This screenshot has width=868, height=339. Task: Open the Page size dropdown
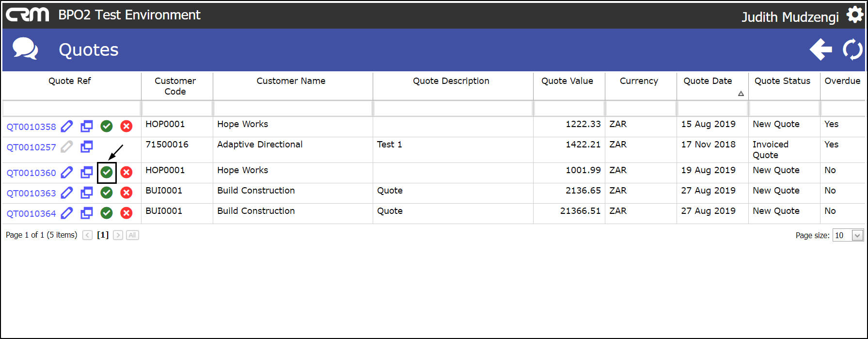(857, 236)
